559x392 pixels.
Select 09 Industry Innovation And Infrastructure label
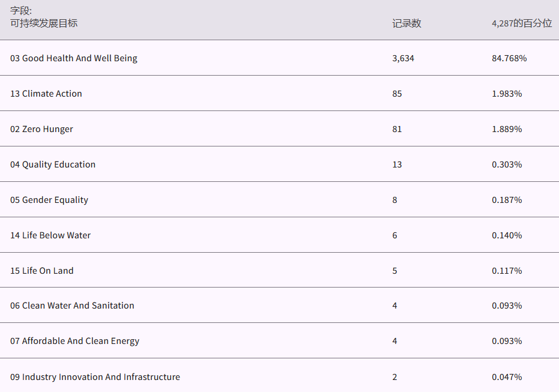tap(95, 377)
